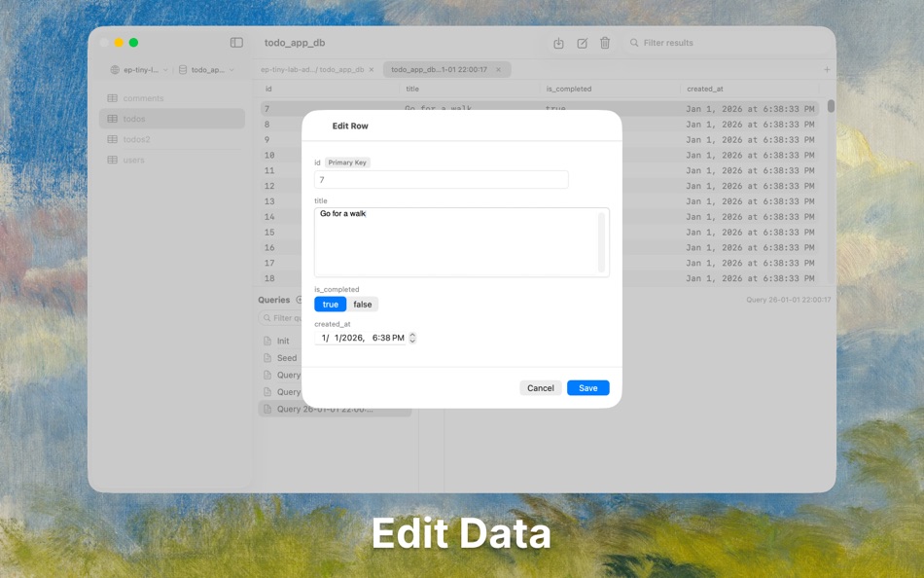This screenshot has width=924, height=578.
Task: Select true for is_completed
Action: coord(330,304)
